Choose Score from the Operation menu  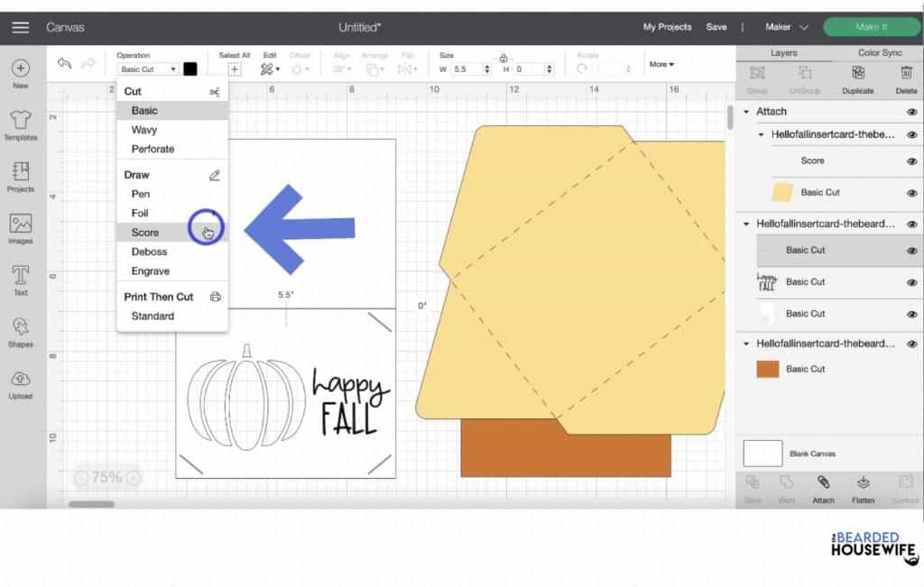click(144, 232)
